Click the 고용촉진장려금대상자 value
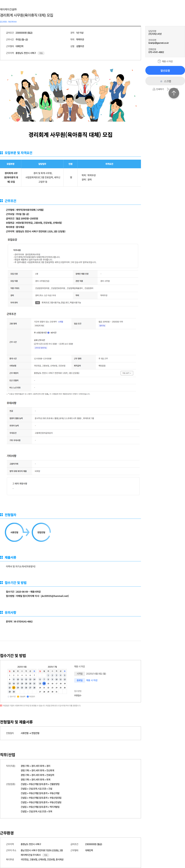Viewport: 185px width, 868px height. pos(44,433)
